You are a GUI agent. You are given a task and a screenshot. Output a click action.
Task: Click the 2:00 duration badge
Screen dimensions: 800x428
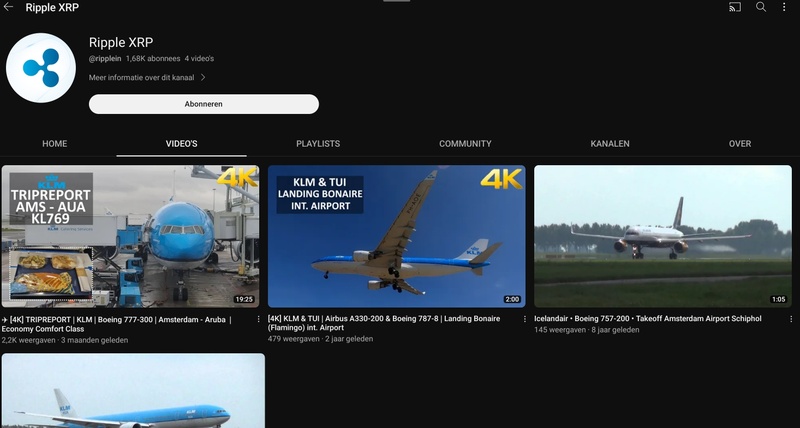point(512,299)
